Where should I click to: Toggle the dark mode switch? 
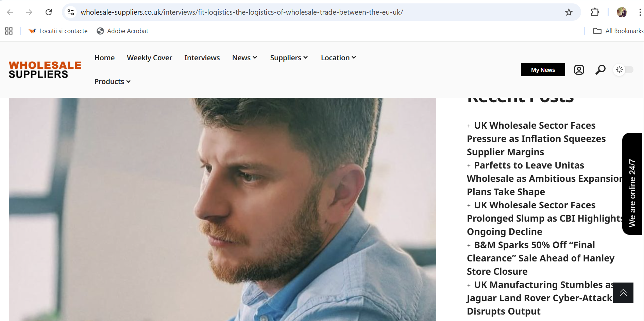[623, 70]
